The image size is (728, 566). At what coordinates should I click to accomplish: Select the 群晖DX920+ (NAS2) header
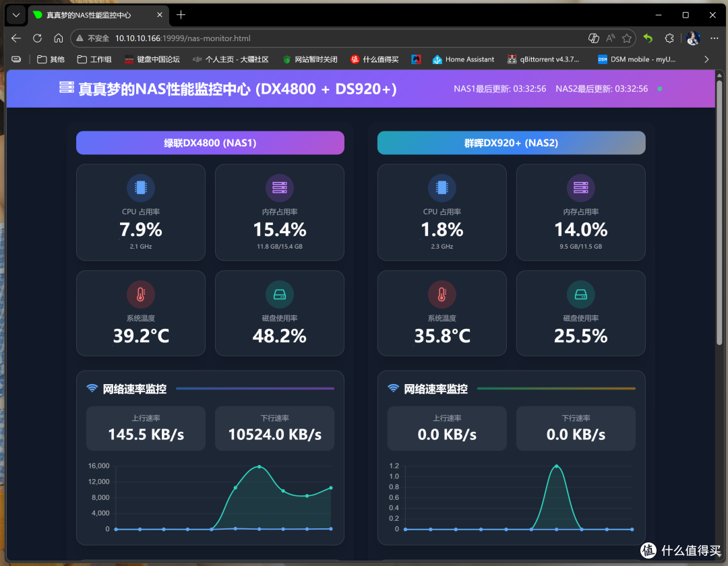511,143
